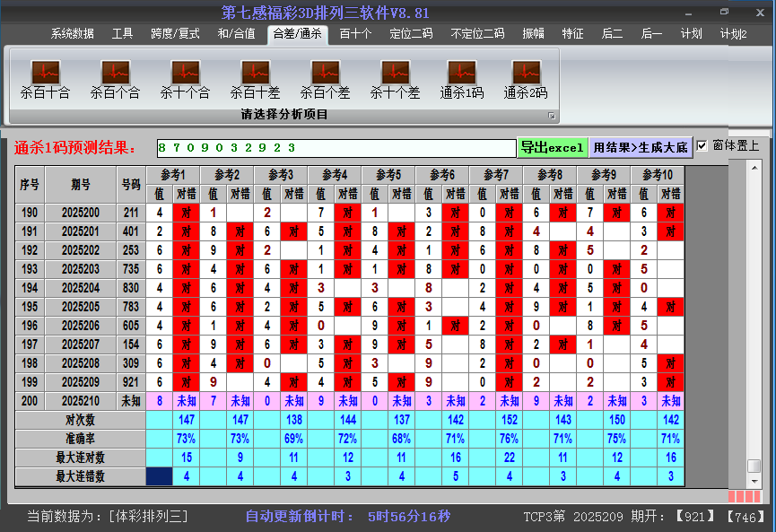Click the 参考10 column header
The image size is (776, 532).
[658, 175]
